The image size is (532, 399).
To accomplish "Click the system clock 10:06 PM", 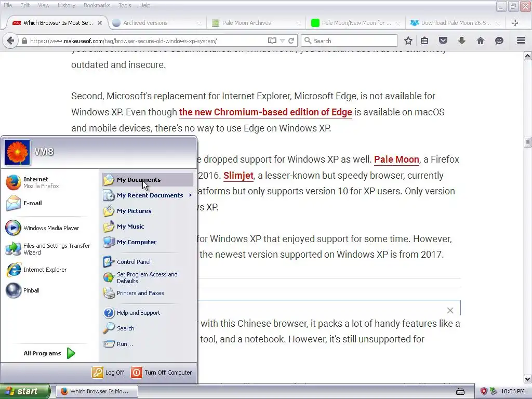I will [x=513, y=391].
